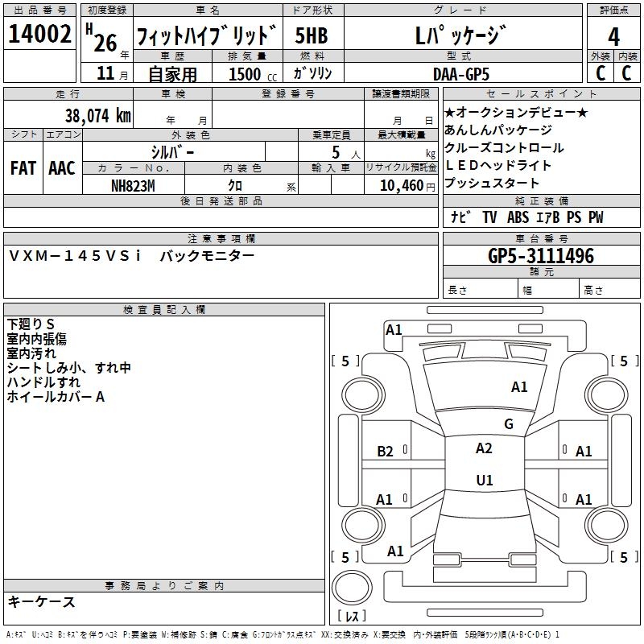The width and height of the screenshot is (644, 644).
Task: Click the spare tire circle above レス
Action: coord(352,588)
